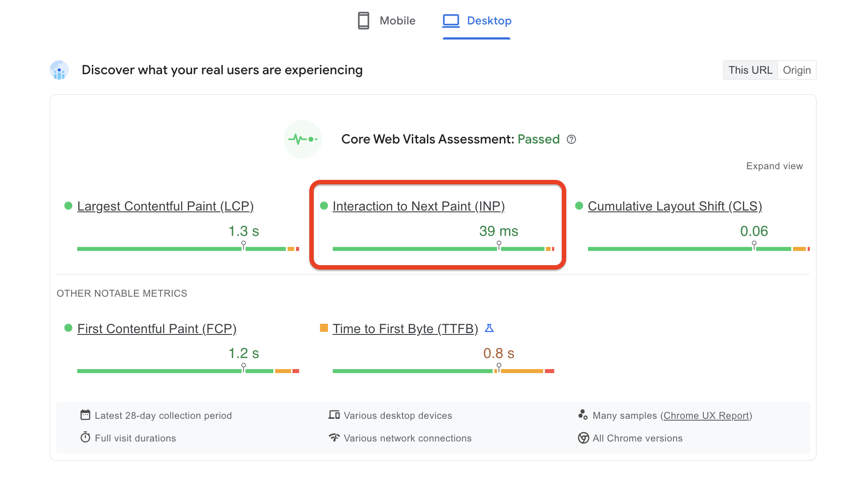Click the FCP value 1.2 s
Image resolution: width=868 pixels, height=477 pixels.
[x=244, y=353]
